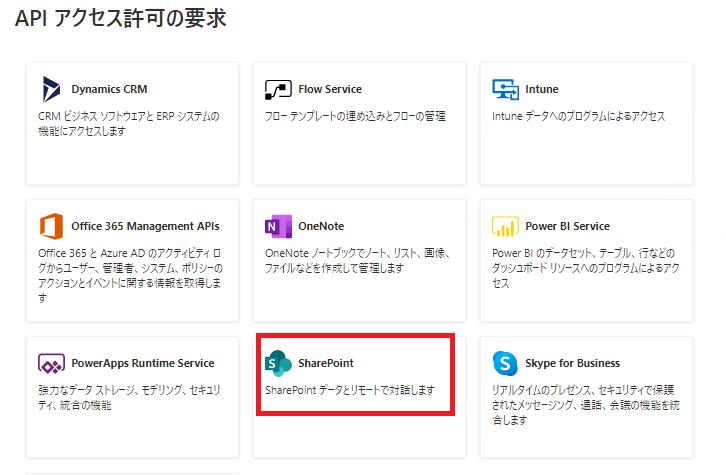
Task: Click the Dynamics CRM logo icon
Action: point(51,89)
